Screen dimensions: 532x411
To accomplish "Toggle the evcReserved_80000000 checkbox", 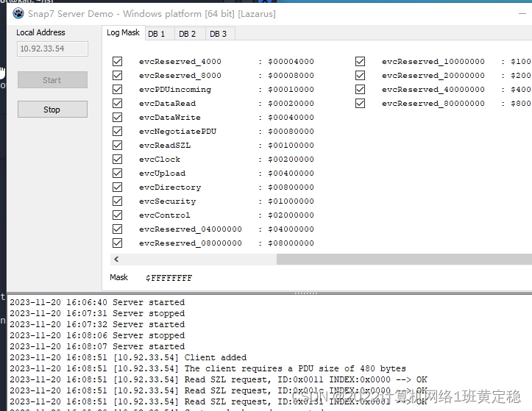I will click(x=361, y=103).
